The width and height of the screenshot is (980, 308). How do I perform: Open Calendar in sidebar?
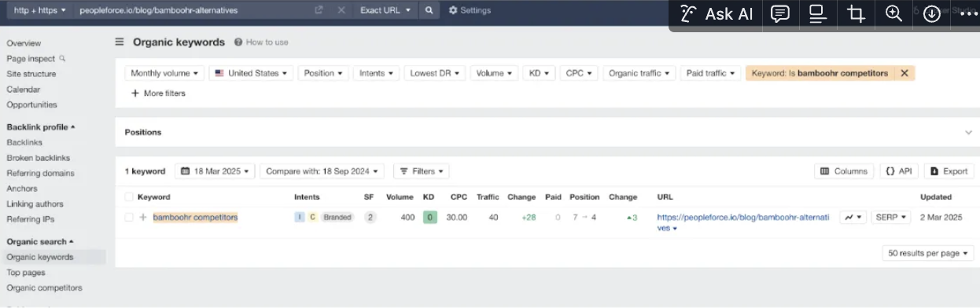pos(23,90)
